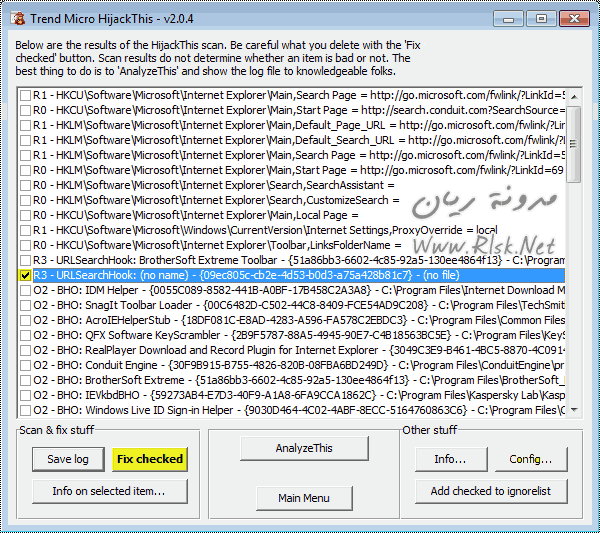Select the highlighted URLSearchHook (no file) row
Screen dimensions: 600x533
click(299, 275)
